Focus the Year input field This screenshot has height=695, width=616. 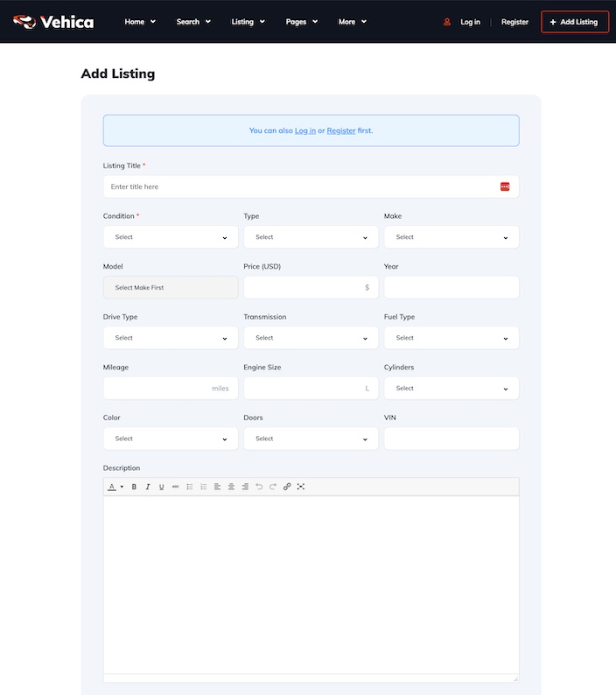click(451, 288)
